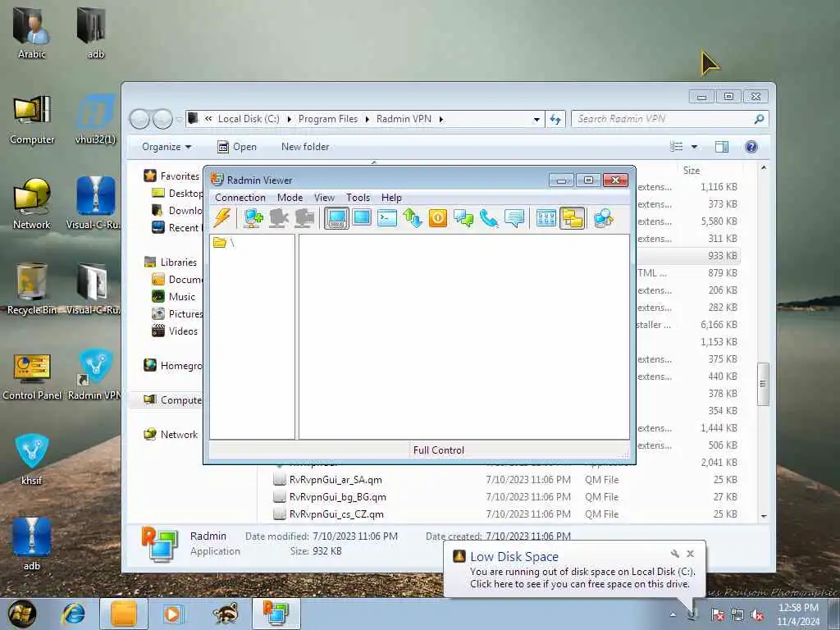
Task: Click the wrench icon in Low Disk Space balloon
Action: click(675, 554)
